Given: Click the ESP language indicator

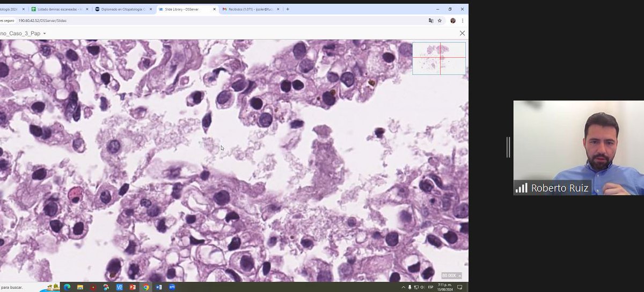Looking at the screenshot, I should (x=430, y=287).
